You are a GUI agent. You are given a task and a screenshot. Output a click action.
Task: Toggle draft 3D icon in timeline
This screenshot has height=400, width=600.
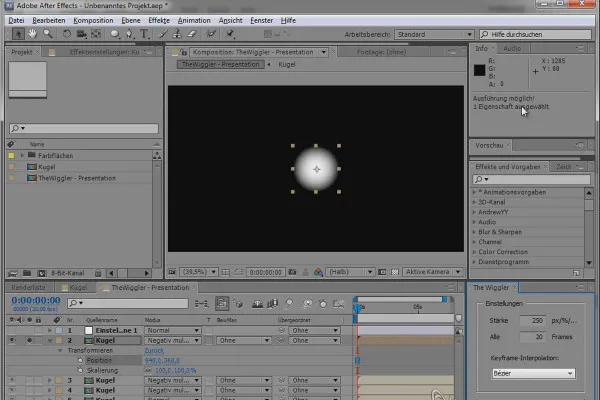point(238,304)
